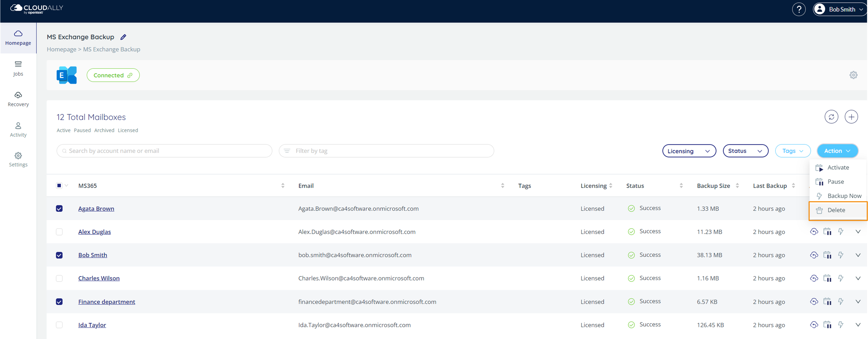Check the Alex Duglas checkbox
Viewport: 868px width, 339px height.
click(x=59, y=232)
